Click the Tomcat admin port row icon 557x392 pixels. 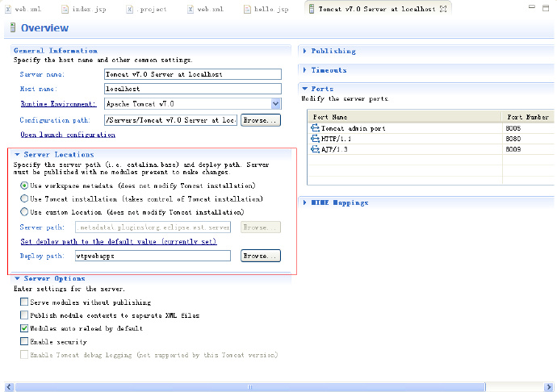[315, 127]
